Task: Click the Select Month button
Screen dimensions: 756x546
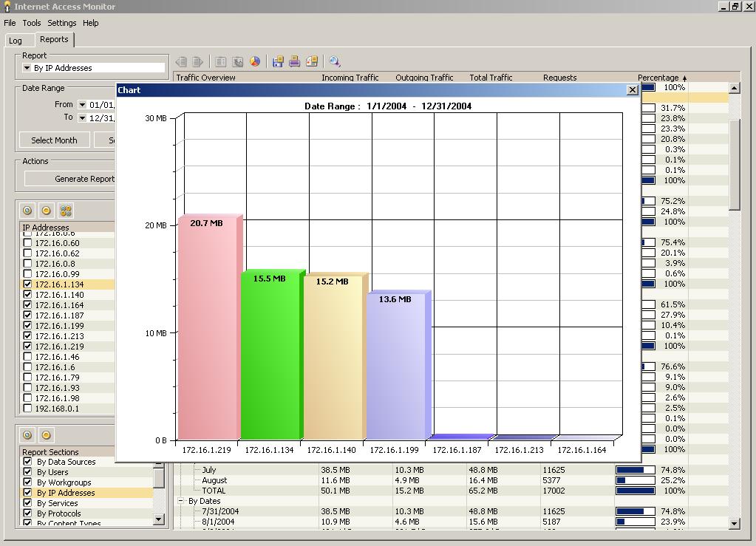Action: tap(55, 140)
